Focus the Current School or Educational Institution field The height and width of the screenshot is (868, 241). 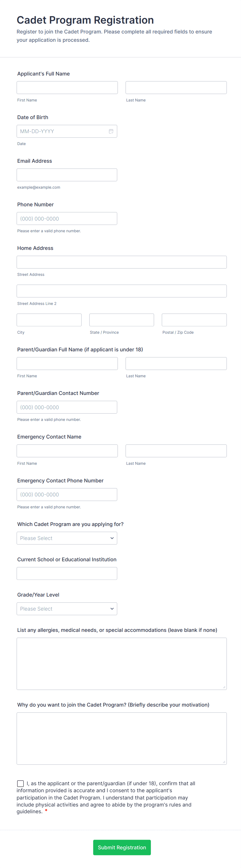click(67, 573)
